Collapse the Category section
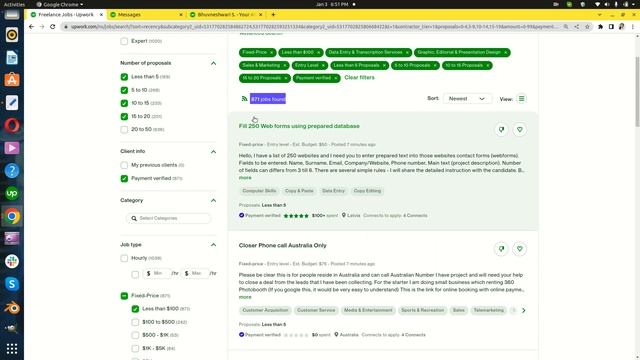Screen dimensions: 640x360 (213, 200)
